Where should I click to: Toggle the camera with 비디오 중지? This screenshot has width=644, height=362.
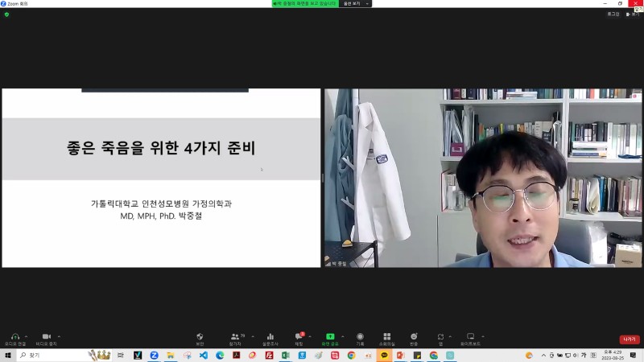(46, 338)
